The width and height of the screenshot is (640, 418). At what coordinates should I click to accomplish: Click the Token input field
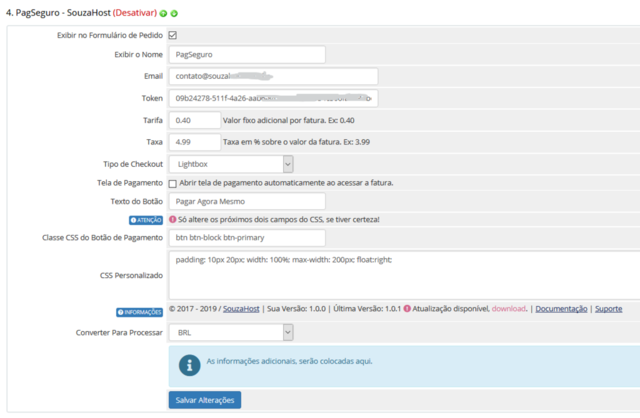point(273,98)
